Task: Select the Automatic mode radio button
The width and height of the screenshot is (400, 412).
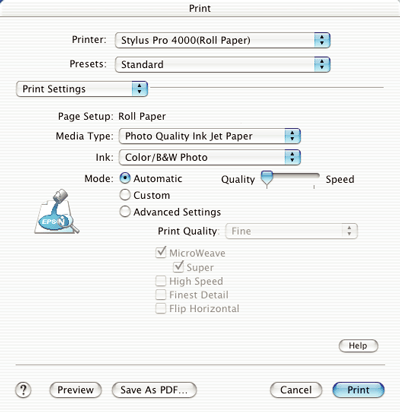Action: (x=125, y=178)
